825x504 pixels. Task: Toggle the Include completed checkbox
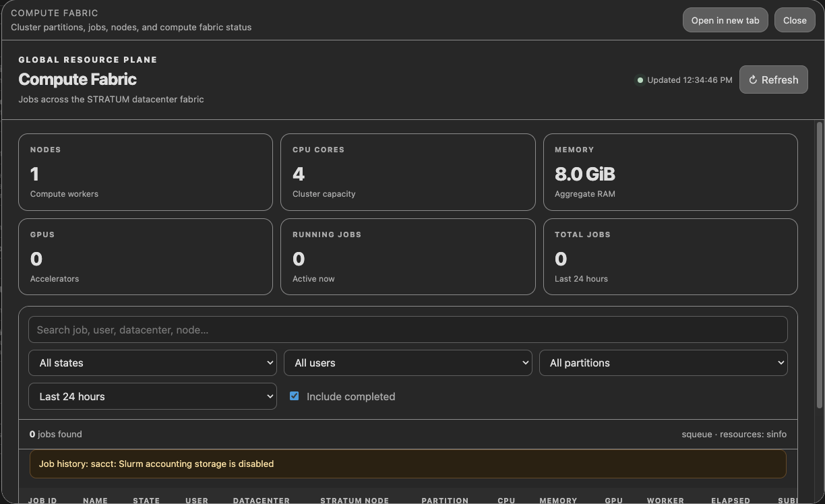pos(294,396)
